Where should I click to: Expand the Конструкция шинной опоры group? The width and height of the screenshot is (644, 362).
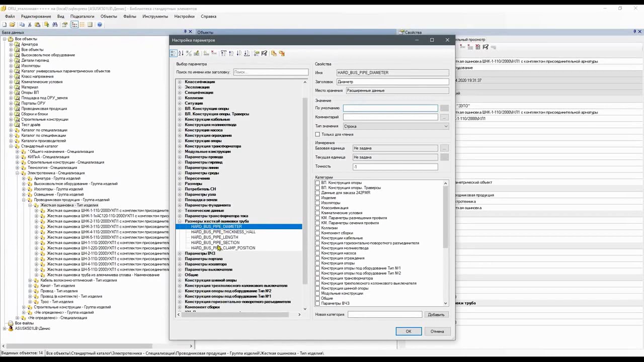(x=180, y=280)
